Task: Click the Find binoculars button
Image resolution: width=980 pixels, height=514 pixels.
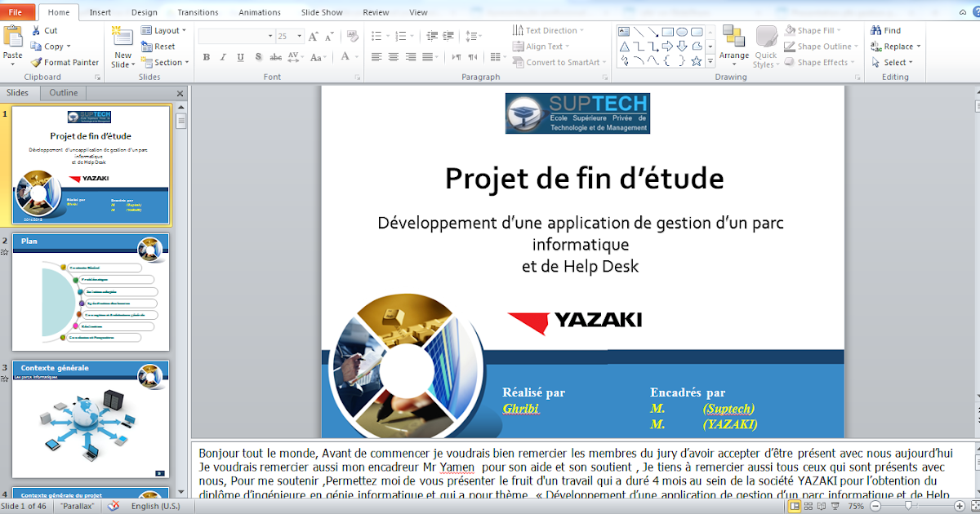Action: click(x=886, y=31)
